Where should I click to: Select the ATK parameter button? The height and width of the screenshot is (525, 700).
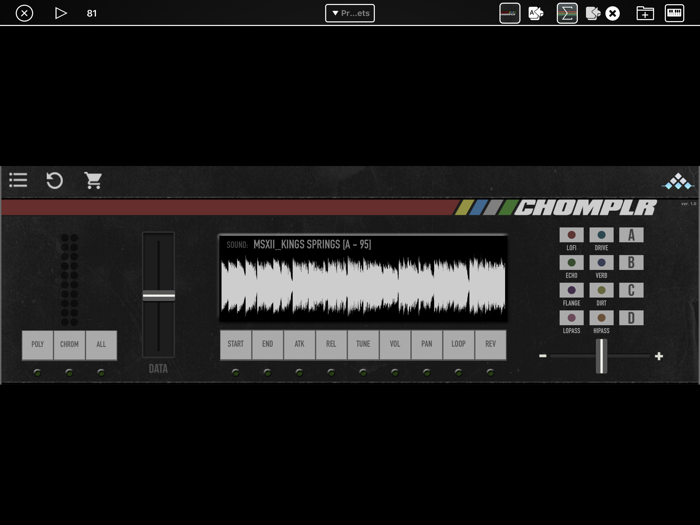[299, 344]
